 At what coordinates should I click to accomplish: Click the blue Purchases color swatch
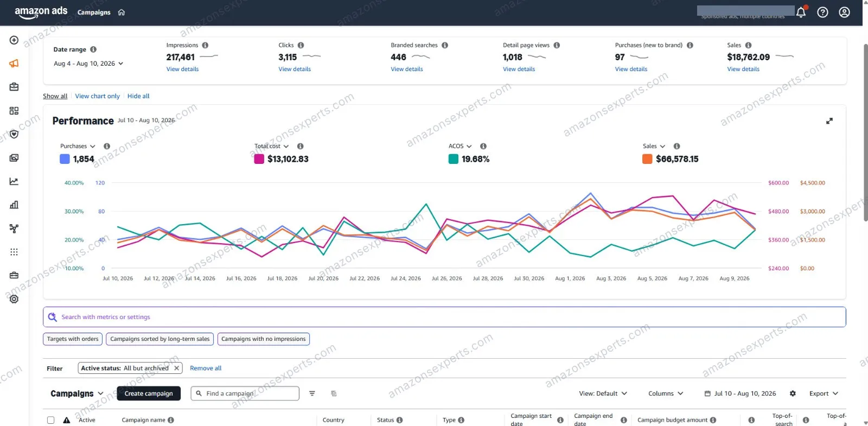(x=65, y=159)
